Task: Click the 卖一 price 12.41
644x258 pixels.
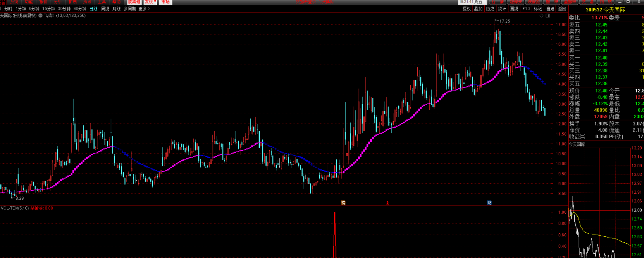Action: [601, 50]
